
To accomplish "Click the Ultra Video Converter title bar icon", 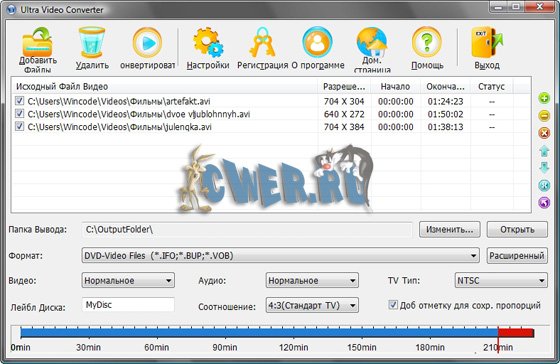I will tap(11, 9).
